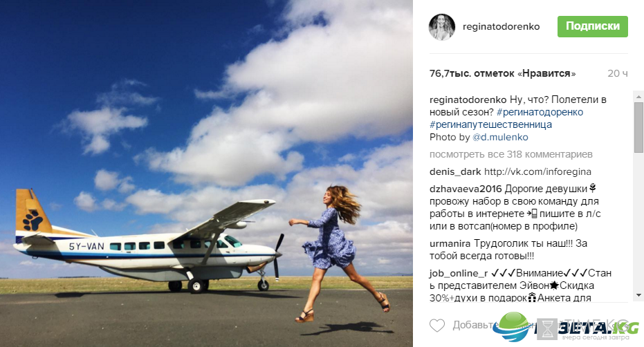Screen dimensions: 644x347
Task: Click the comments scrollbar up arrow
Action: [638, 97]
